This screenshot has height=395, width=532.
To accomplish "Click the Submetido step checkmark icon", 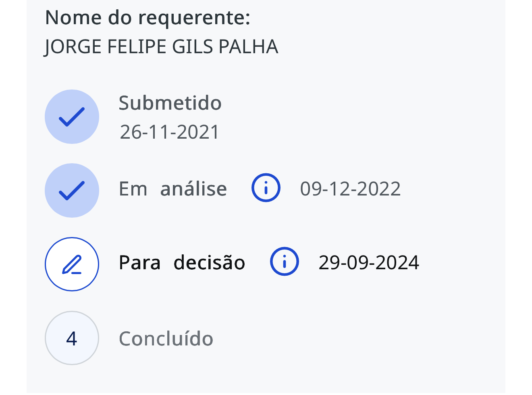I will click(x=72, y=117).
